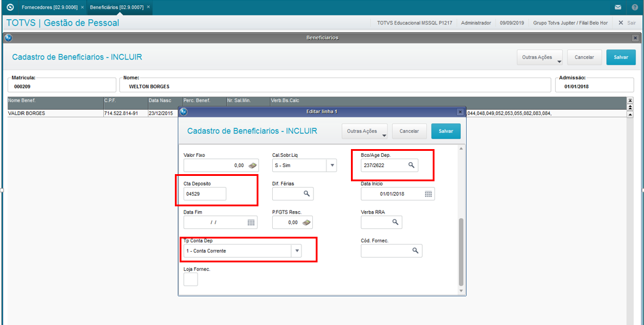Click Salvar button in main window
The height and width of the screenshot is (325, 644).
click(621, 57)
